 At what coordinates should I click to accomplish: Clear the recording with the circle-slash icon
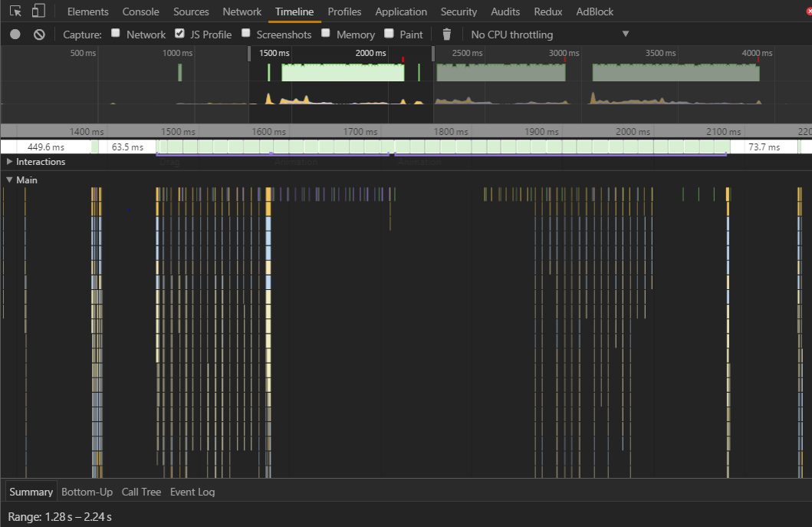(39, 35)
